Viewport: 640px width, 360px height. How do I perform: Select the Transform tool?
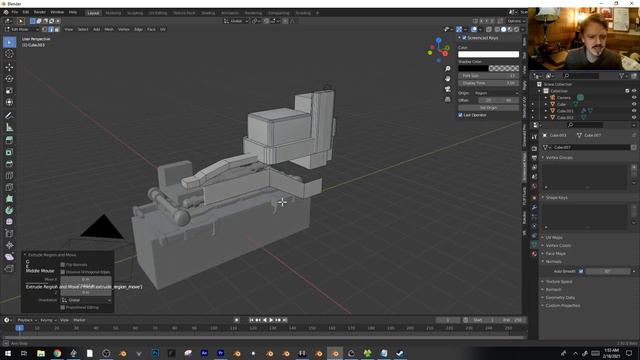coord(9,102)
